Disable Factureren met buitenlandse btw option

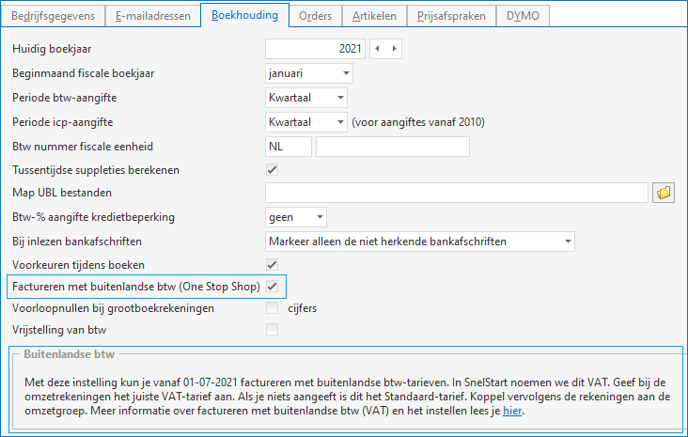click(x=272, y=287)
